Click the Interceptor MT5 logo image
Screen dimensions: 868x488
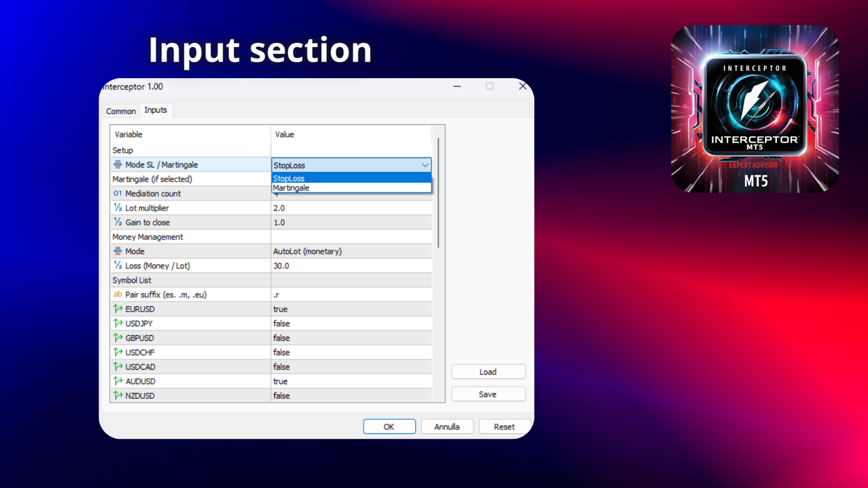755,109
